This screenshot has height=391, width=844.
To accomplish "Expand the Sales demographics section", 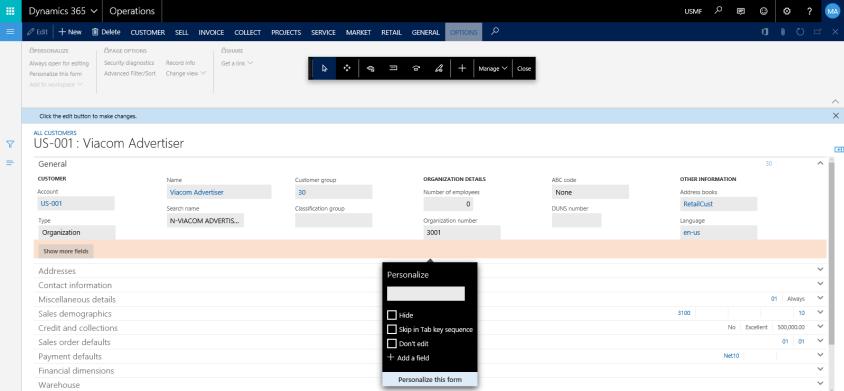I will tap(820, 312).
